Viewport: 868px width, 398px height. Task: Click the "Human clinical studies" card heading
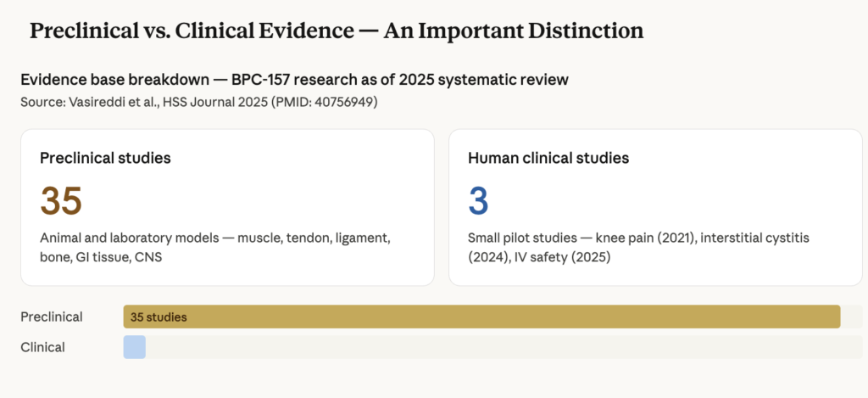(x=548, y=158)
